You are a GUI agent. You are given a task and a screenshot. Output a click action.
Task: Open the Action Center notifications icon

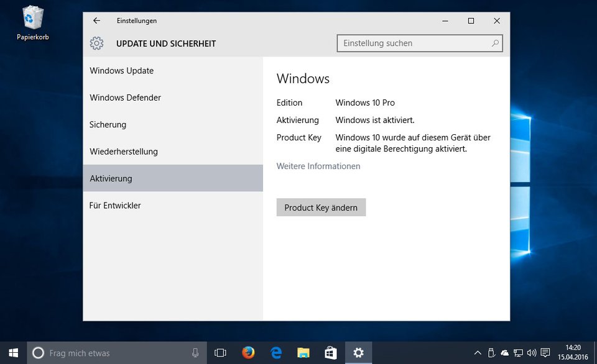(x=545, y=353)
